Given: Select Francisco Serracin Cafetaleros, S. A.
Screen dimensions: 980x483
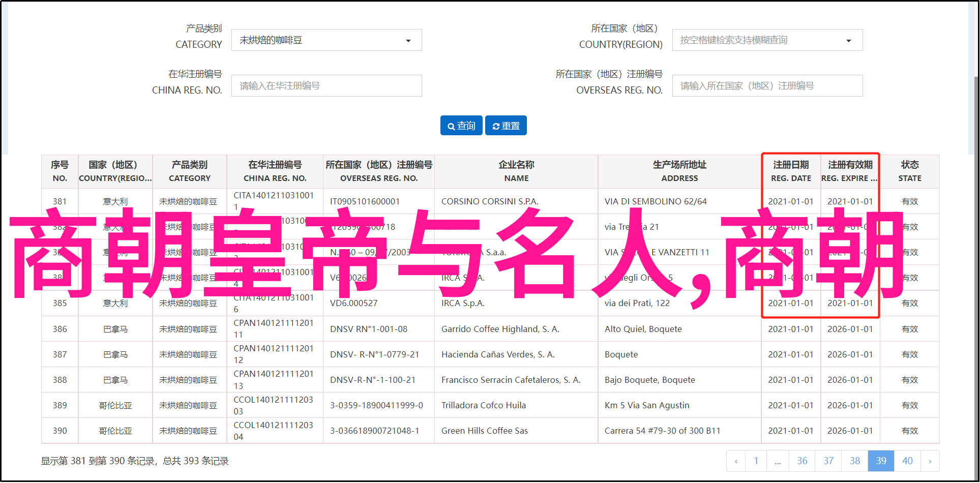Looking at the screenshot, I should coord(511,380).
